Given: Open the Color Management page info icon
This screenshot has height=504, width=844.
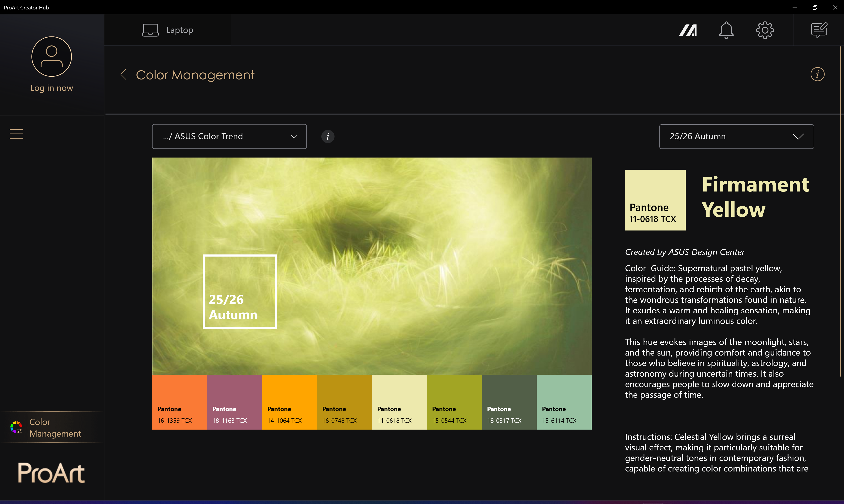Looking at the screenshot, I should tap(817, 74).
